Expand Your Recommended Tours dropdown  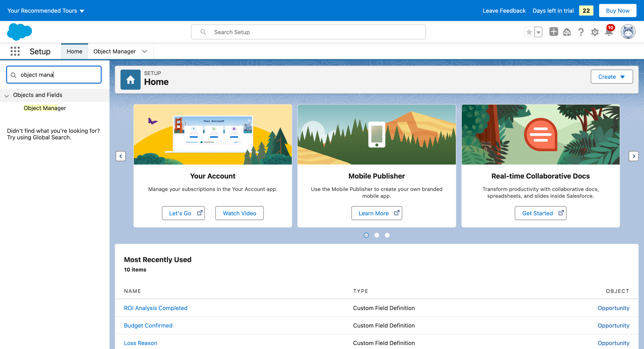[46, 11]
